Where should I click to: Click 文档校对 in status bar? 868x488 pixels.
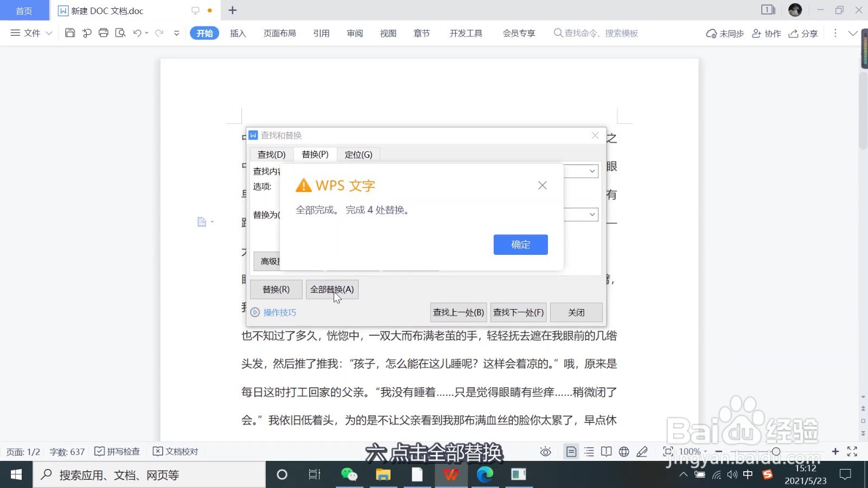pyautogui.click(x=176, y=451)
